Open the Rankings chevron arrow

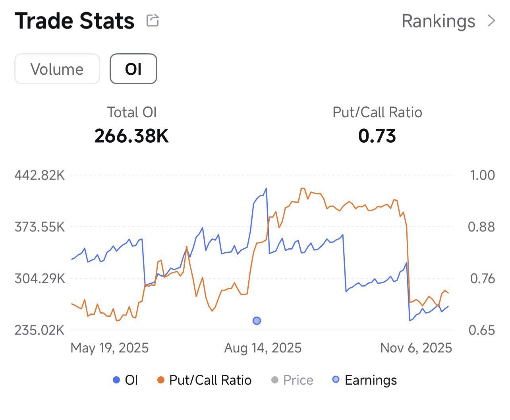492,21
